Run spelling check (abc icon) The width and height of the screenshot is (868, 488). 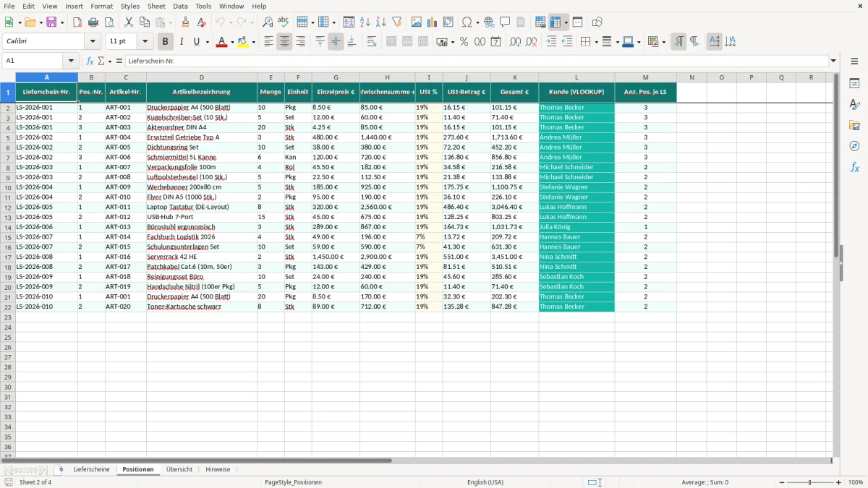[x=283, y=22]
